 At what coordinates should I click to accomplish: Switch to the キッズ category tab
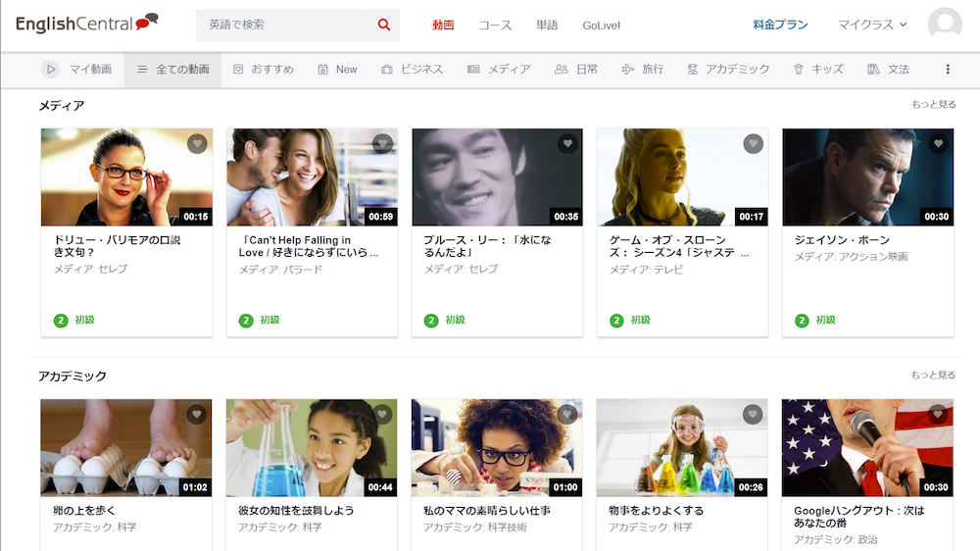coord(818,70)
